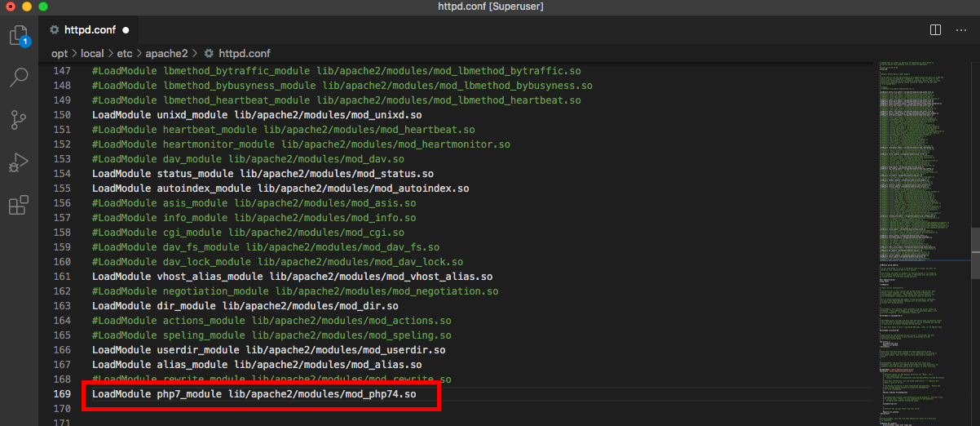Click the vertical scrollbar slider thumb
980x426 pixels.
(974, 242)
